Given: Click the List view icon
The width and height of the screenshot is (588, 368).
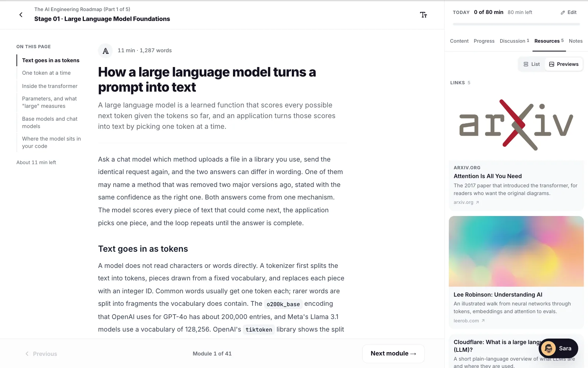Looking at the screenshot, I should (x=526, y=64).
